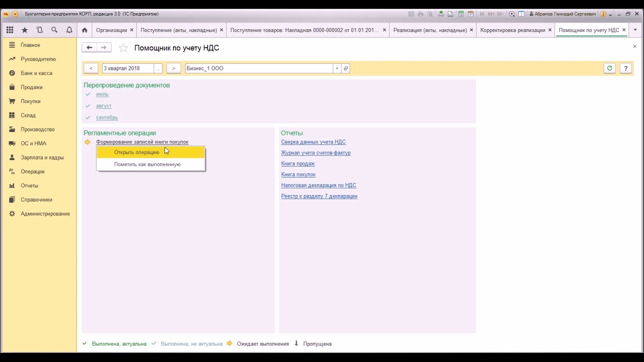Click the refresh icon on yellow bar

[610, 68]
